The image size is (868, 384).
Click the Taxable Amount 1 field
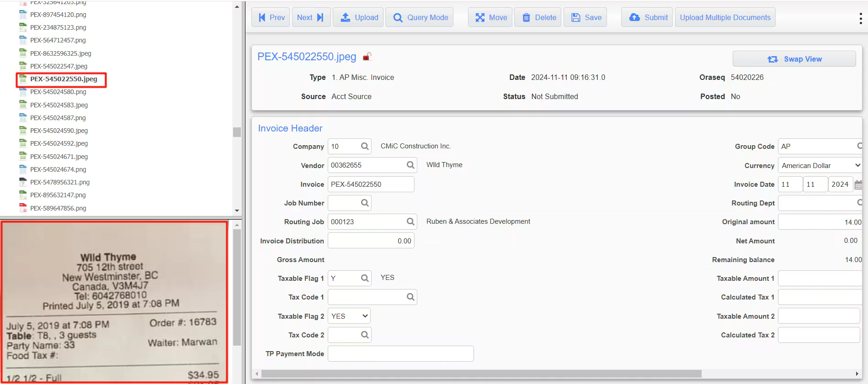(820, 278)
